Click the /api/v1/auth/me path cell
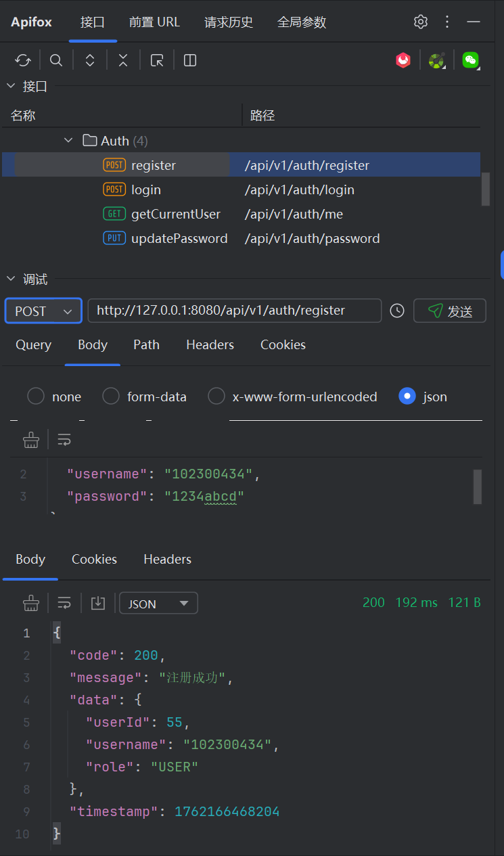The width and height of the screenshot is (504, 856). pyautogui.click(x=294, y=214)
